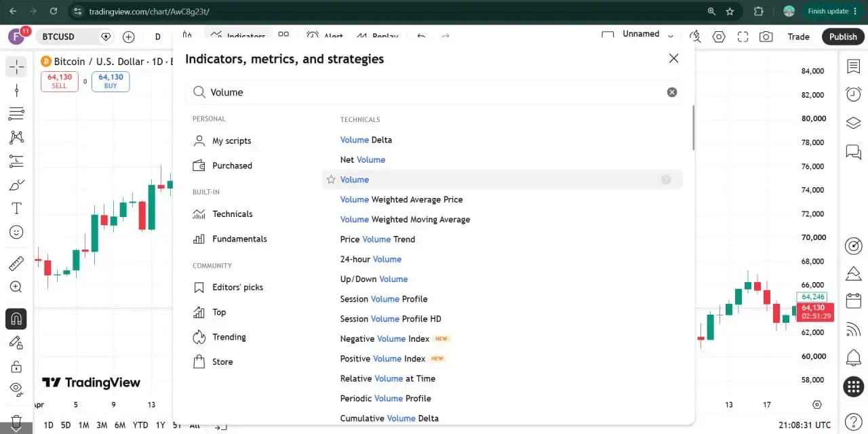Open the alerts clock icon
This screenshot has height=434, width=868.
pyautogui.click(x=853, y=95)
